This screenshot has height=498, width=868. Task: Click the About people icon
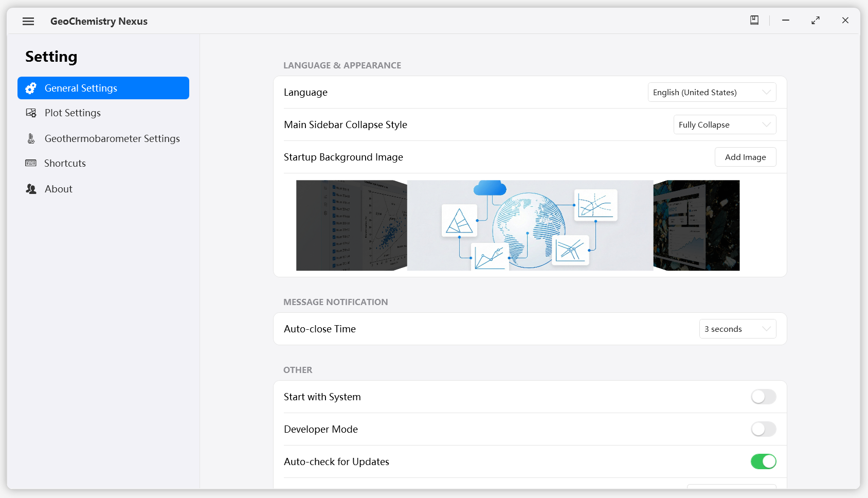tap(31, 189)
